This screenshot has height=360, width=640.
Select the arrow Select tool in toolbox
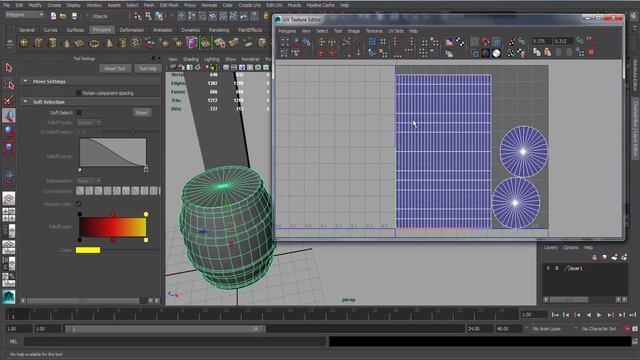coord(9,68)
